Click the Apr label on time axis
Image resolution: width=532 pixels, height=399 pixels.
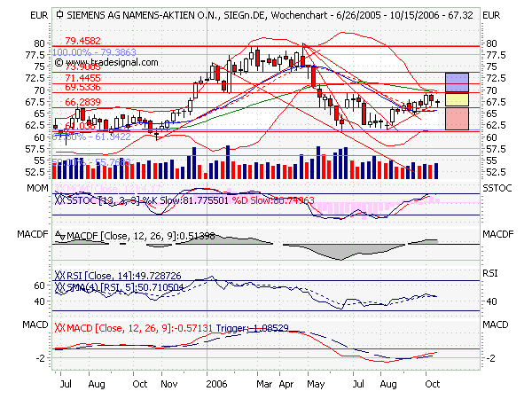tap(286, 385)
